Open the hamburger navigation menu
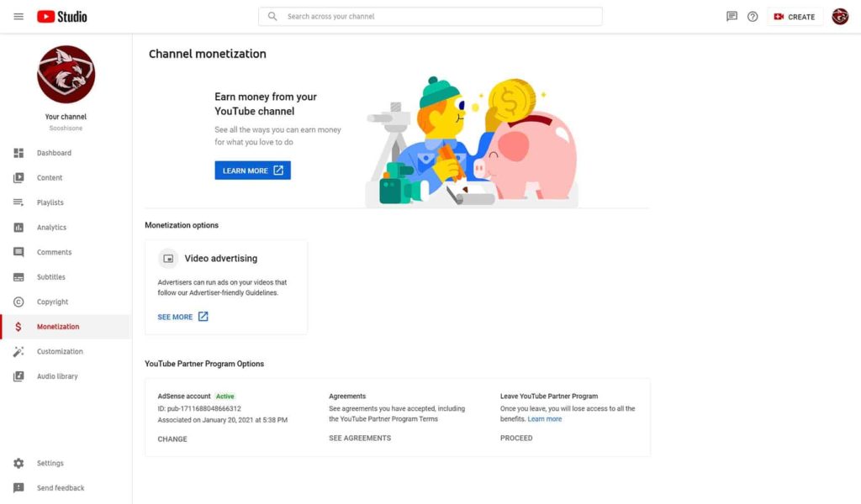Image resolution: width=861 pixels, height=504 pixels. click(x=18, y=17)
